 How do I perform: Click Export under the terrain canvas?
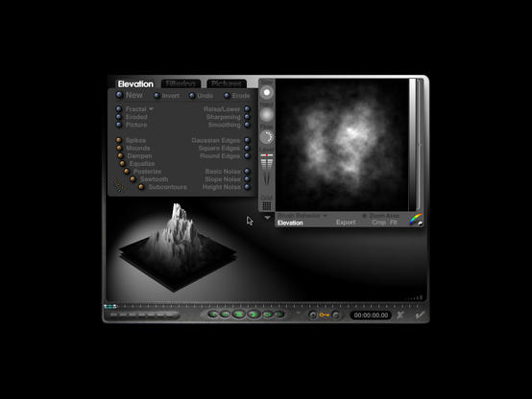click(x=346, y=223)
